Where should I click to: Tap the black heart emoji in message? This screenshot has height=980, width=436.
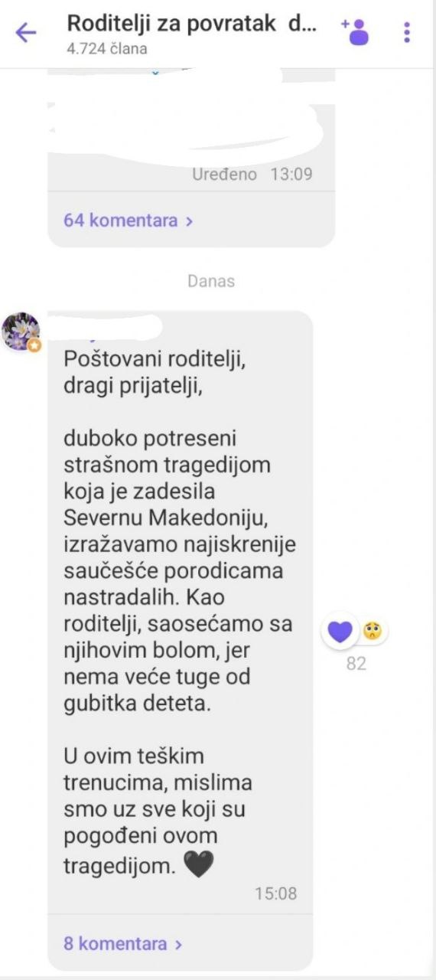click(199, 864)
